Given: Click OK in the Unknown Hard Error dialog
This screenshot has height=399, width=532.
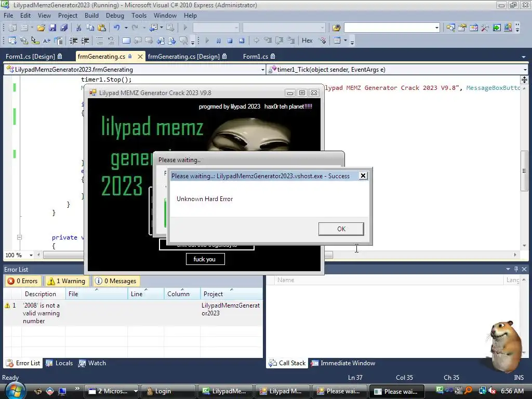Looking at the screenshot, I should click(341, 229).
